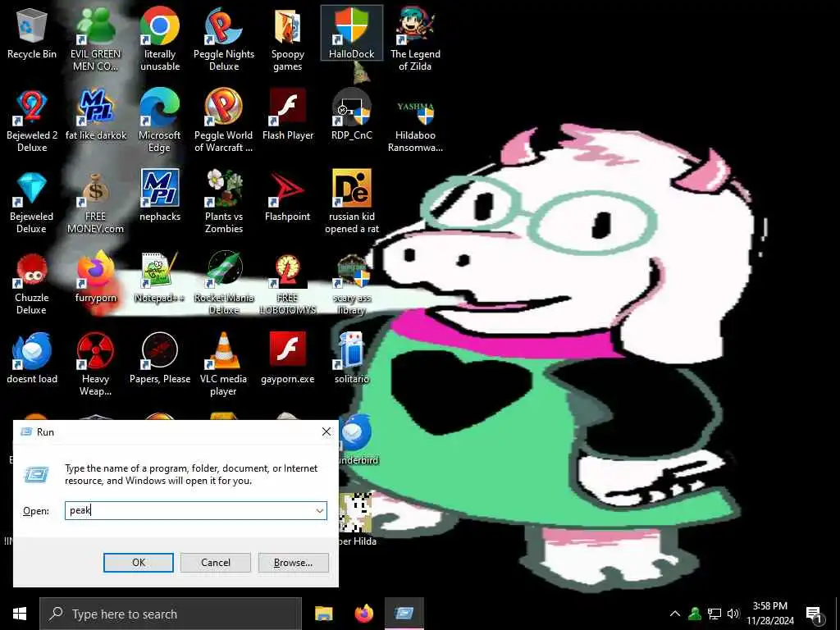840x630 pixels.
Task: Close the Run dialog
Action: [326, 431]
